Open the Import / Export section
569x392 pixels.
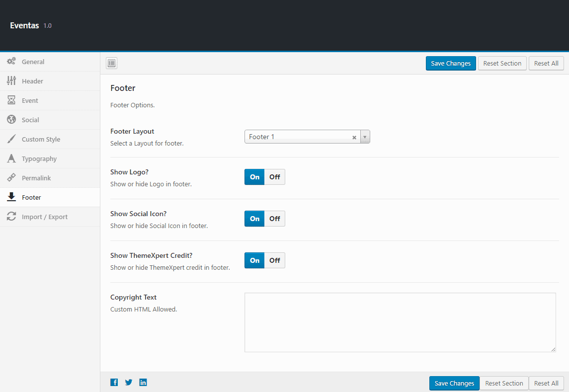pyautogui.click(x=43, y=217)
